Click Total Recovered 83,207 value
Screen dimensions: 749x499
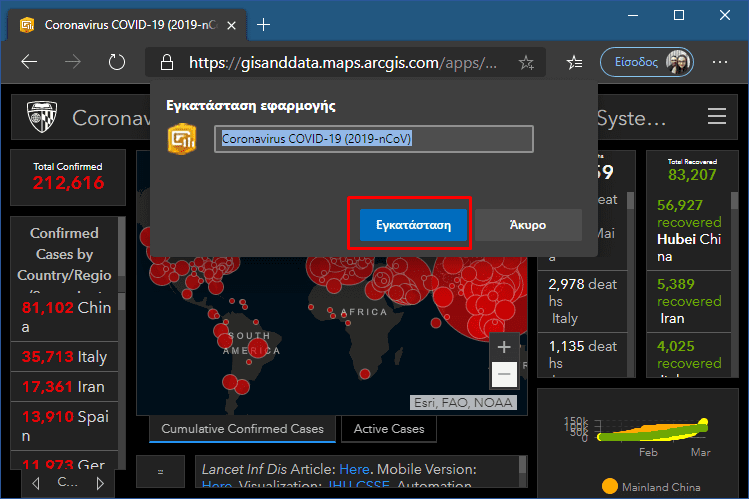point(692,175)
